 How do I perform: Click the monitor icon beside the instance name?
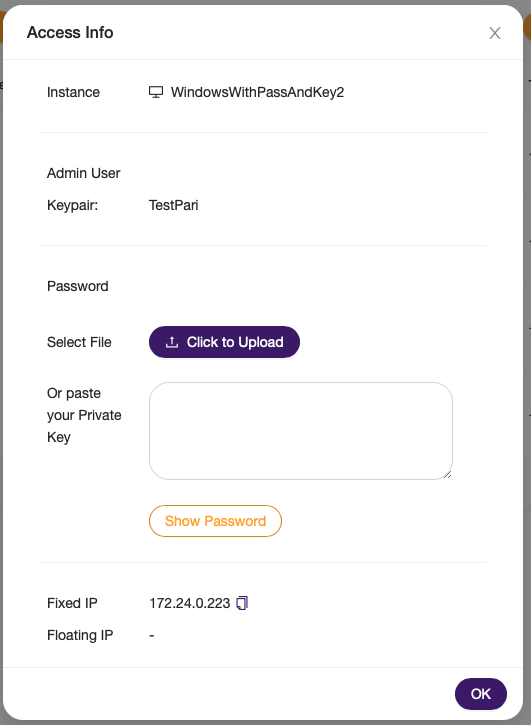click(156, 92)
